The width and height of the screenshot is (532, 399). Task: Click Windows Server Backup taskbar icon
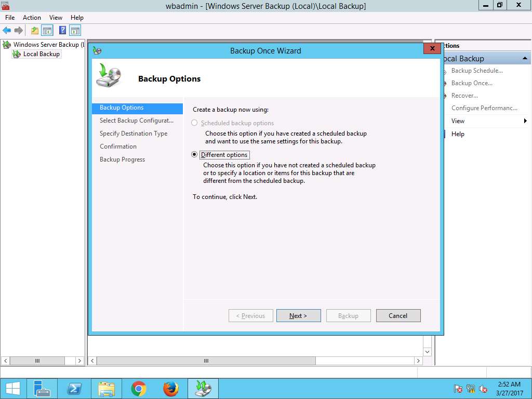[203, 389]
